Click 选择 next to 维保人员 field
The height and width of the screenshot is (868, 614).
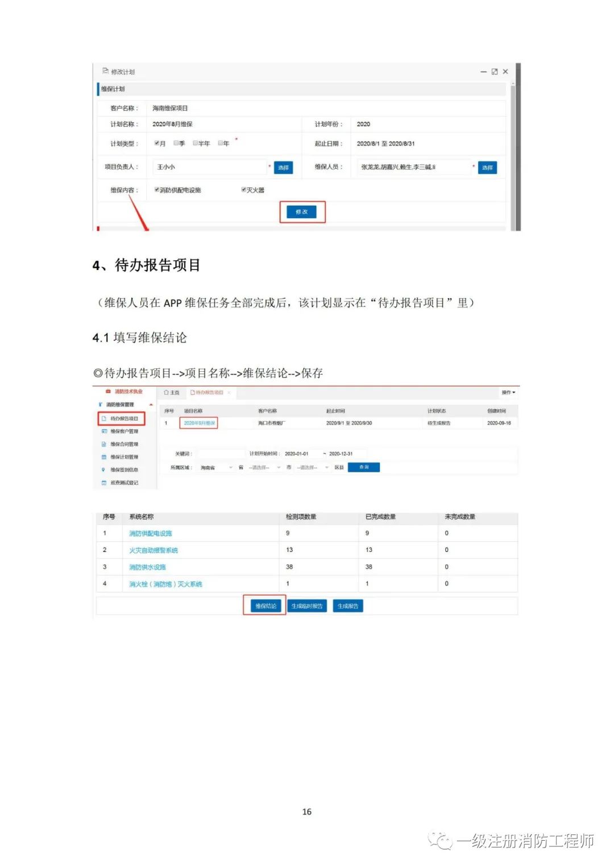[x=487, y=168]
